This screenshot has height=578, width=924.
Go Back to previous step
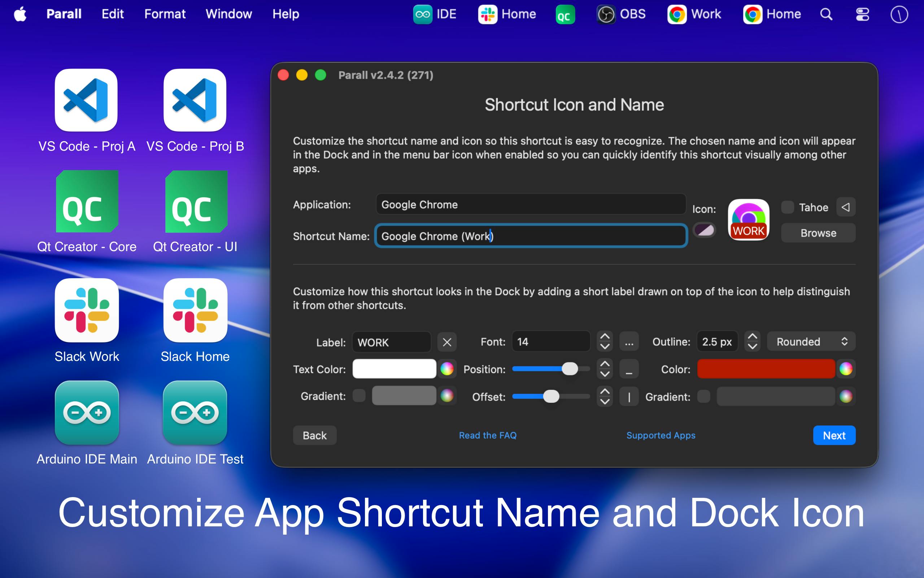point(315,435)
